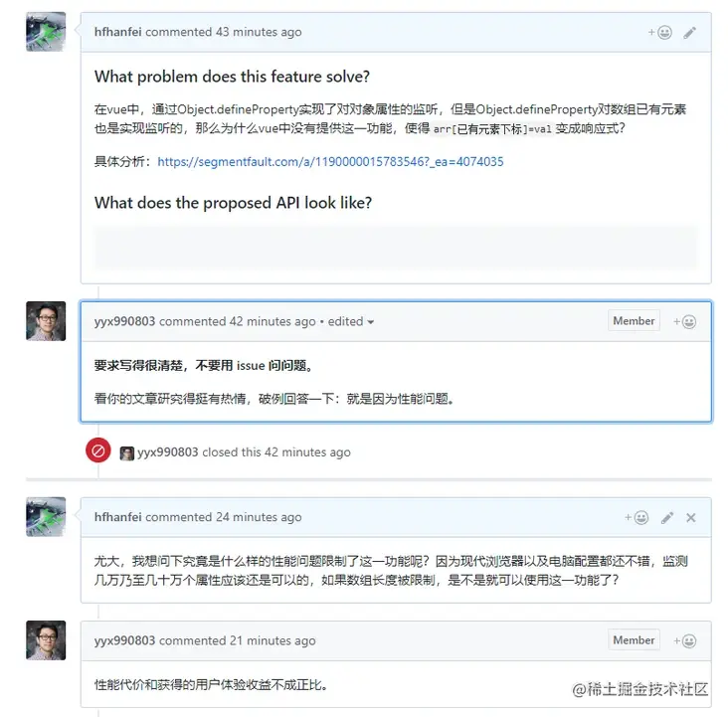The image size is (728, 717).
Task: Click the Member badge on the 42 minutes comment
Action: point(634,321)
